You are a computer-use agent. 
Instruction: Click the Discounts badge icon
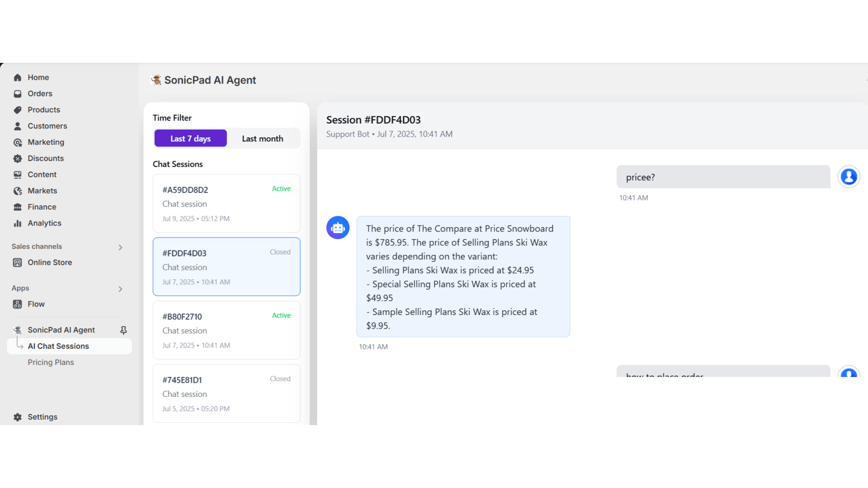click(17, 159)
